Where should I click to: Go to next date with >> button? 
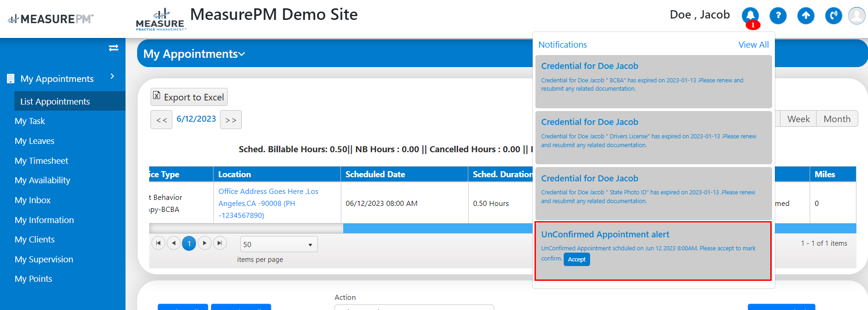231,120
